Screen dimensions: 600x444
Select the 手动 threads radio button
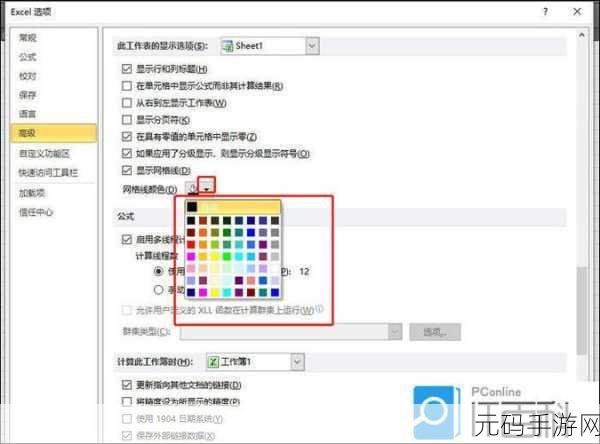click(x=158, y=290)
